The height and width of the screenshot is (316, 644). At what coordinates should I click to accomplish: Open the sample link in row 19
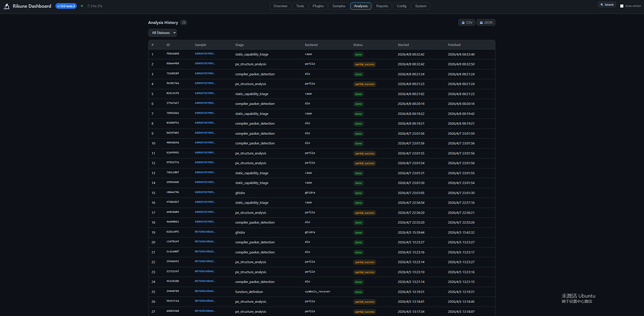pos(205,232)
